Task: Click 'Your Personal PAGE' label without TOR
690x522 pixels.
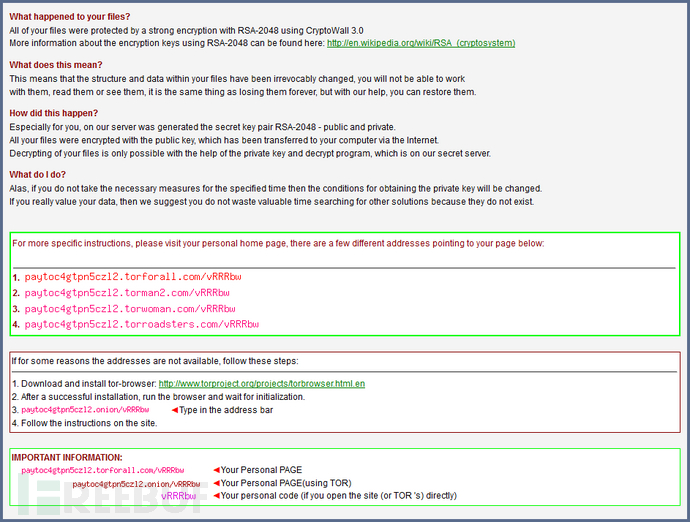Action: tap(261, 470)
